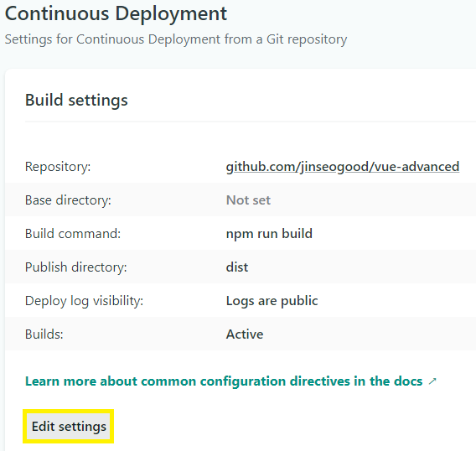Click the 'Logs are public' value

(272, 301)
